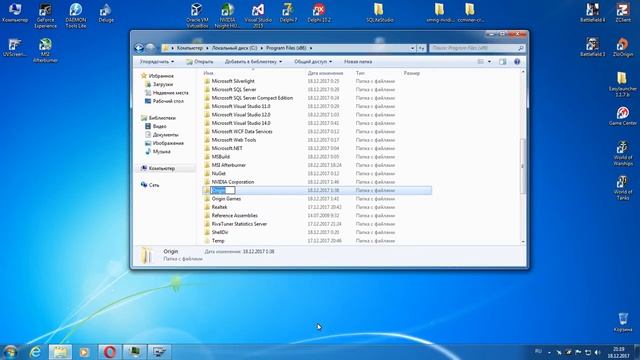640x360 pixels.
Task: Click Локальный диск (C:) breadcrumb
Action: tap(234, 48)
